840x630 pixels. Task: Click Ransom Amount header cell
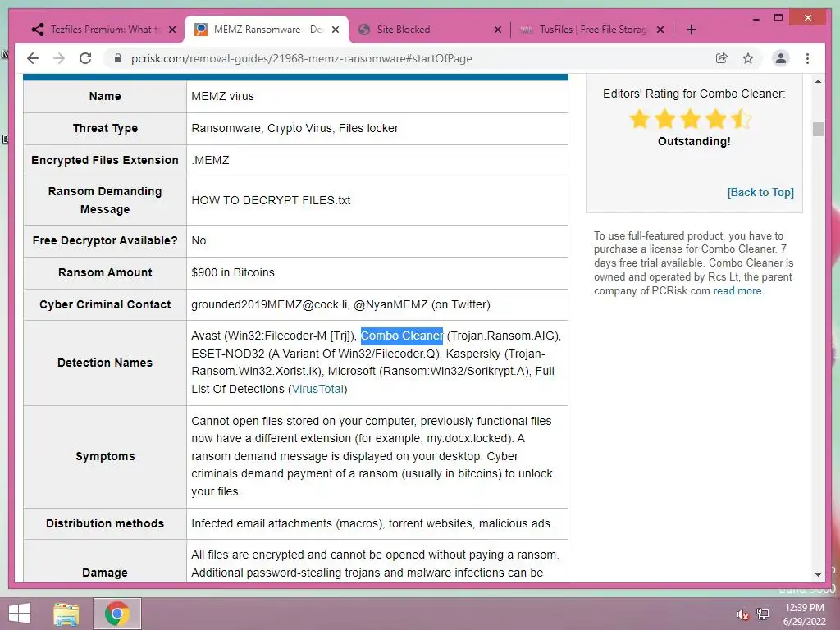(105, 272)
